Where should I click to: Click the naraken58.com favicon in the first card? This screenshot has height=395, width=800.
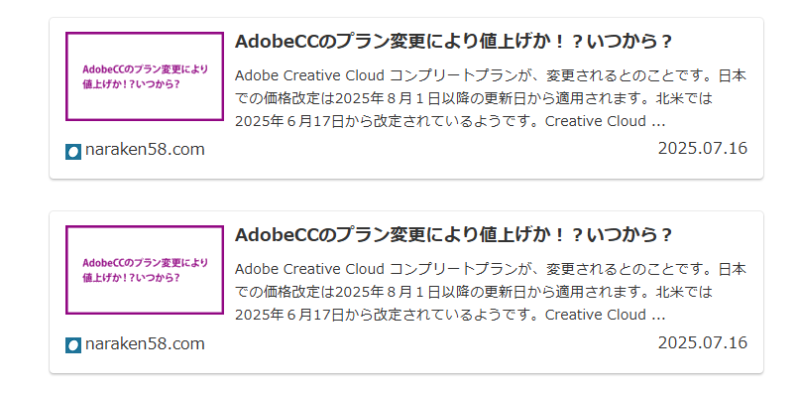tap(73, 152)
